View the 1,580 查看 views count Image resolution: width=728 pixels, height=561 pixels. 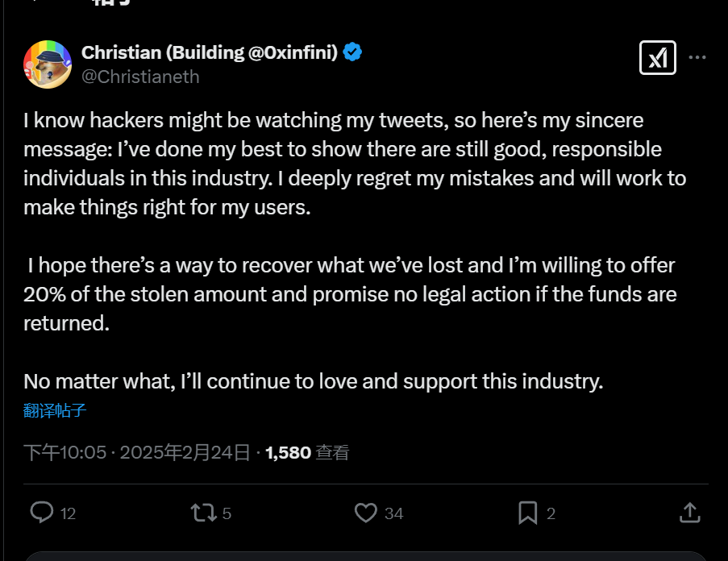(307, 452)
